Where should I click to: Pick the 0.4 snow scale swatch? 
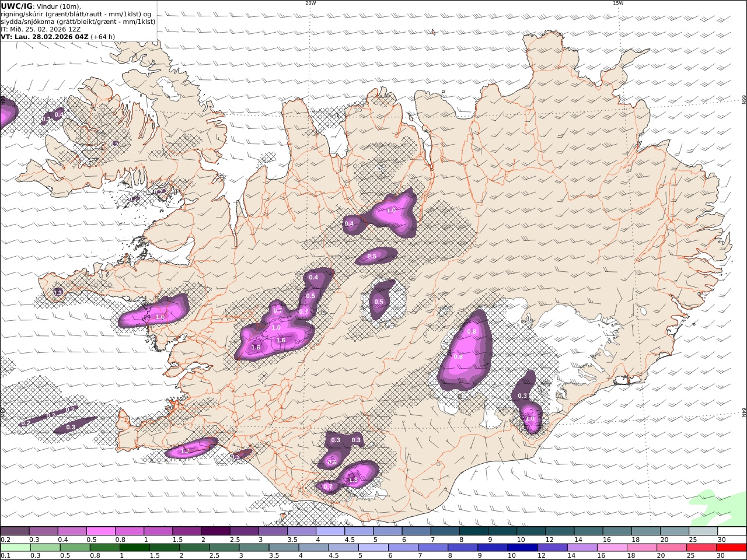click(x=72, y=531)
